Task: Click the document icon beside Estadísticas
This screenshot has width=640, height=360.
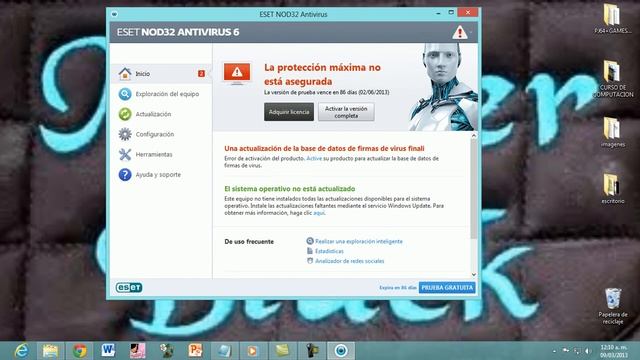Action: [x=310, y=251]
